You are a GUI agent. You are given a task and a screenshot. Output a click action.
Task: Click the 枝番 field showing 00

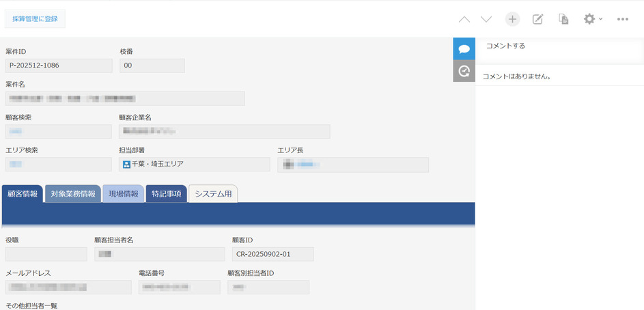(152, 66)
